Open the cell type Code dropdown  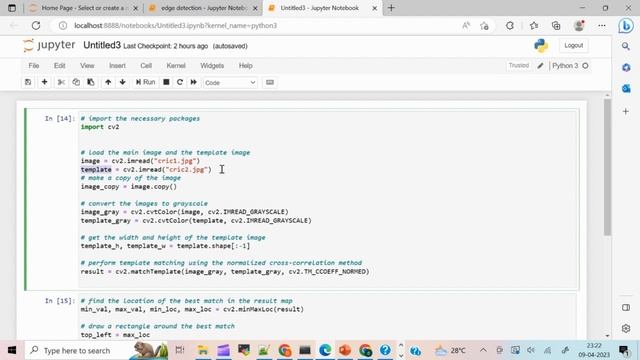point(230,83)
